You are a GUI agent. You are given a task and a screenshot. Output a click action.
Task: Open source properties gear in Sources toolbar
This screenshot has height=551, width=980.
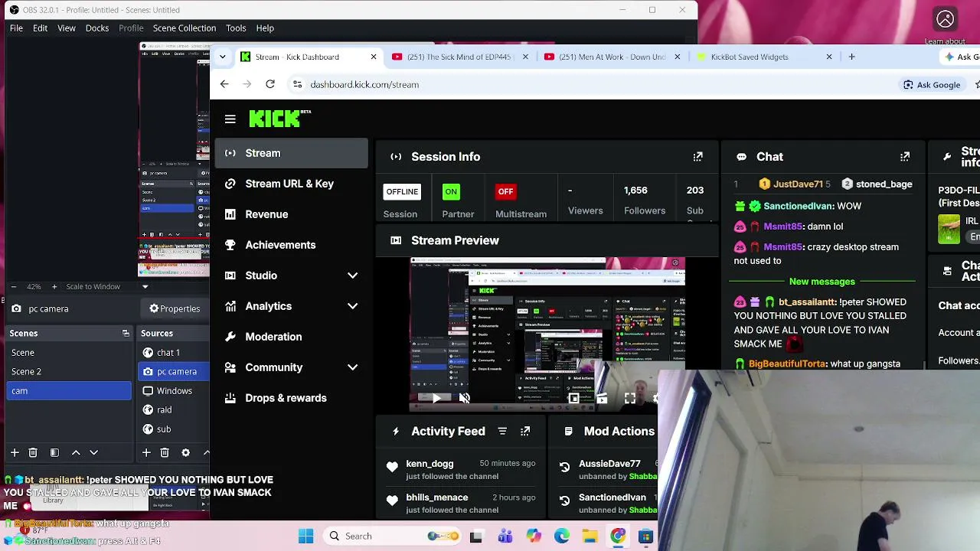pyautogui.click(x=185, y=453)
